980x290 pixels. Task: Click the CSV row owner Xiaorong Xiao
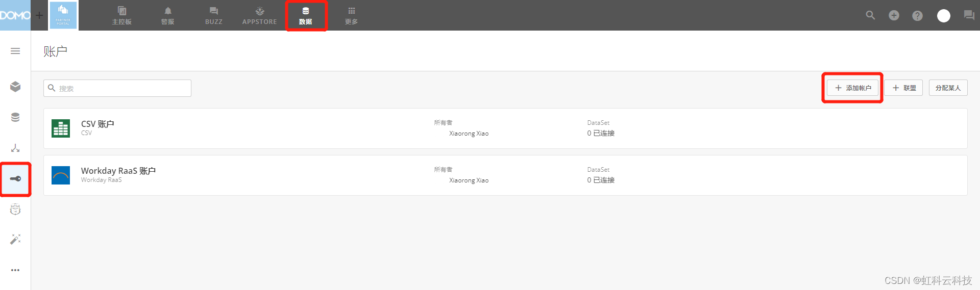[469, 134]
